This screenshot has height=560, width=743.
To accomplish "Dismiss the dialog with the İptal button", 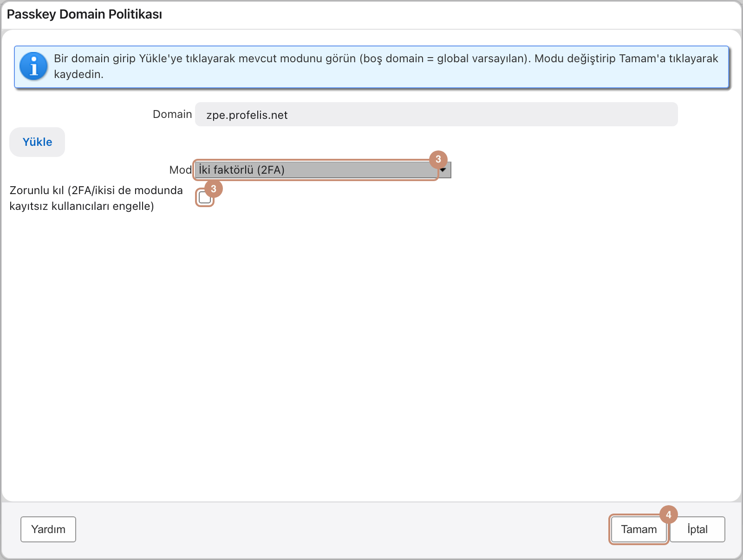I will point(697,529).
